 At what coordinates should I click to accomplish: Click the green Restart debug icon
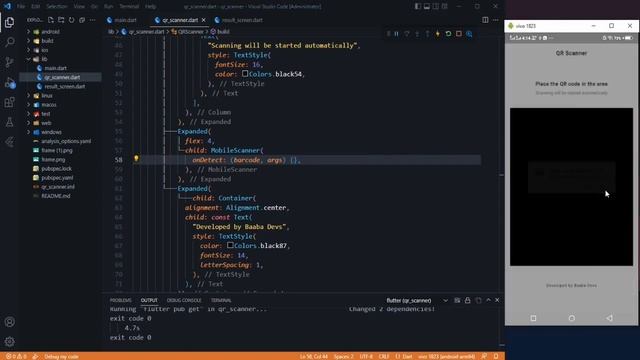448,34
